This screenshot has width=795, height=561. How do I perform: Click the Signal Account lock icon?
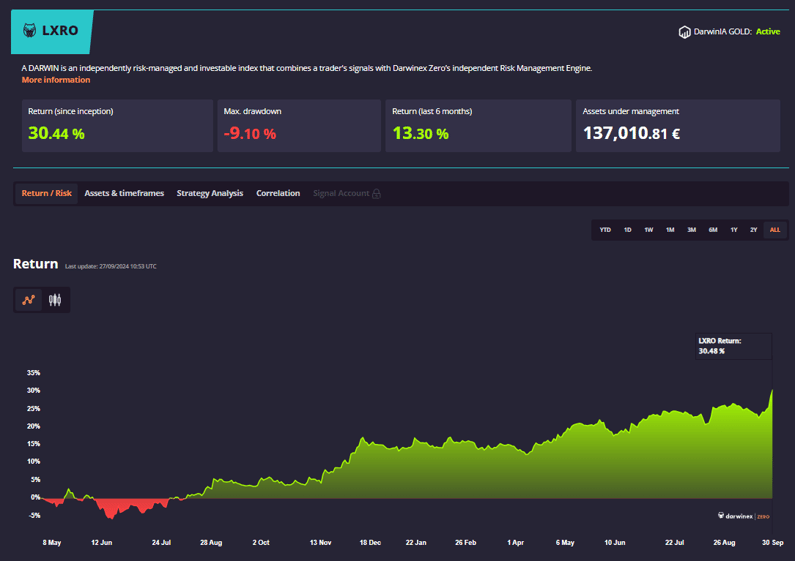[x=376, y=194]
